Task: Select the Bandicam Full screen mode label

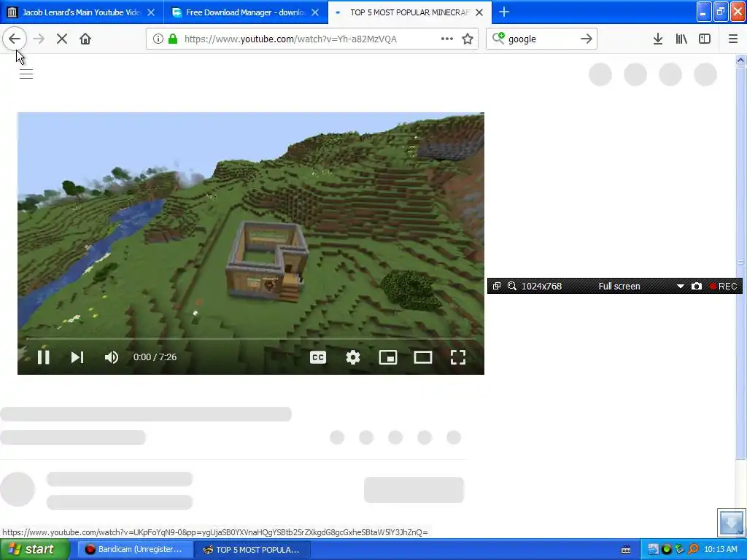Action: point(619,286)
